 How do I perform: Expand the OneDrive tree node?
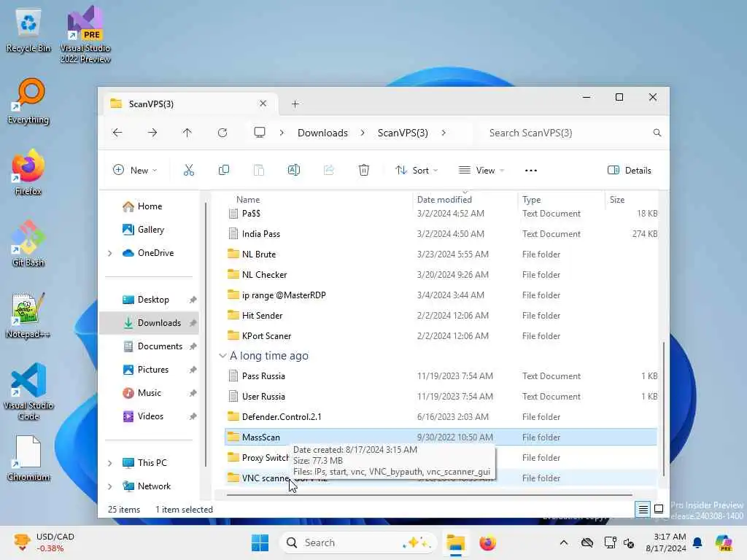[x=110, y=253]
